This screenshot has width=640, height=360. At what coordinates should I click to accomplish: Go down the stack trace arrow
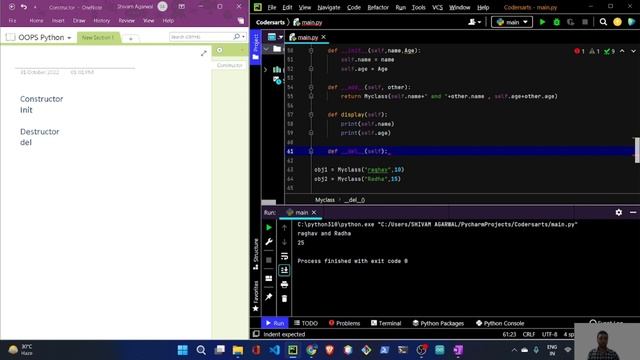(x=284, y=242)
